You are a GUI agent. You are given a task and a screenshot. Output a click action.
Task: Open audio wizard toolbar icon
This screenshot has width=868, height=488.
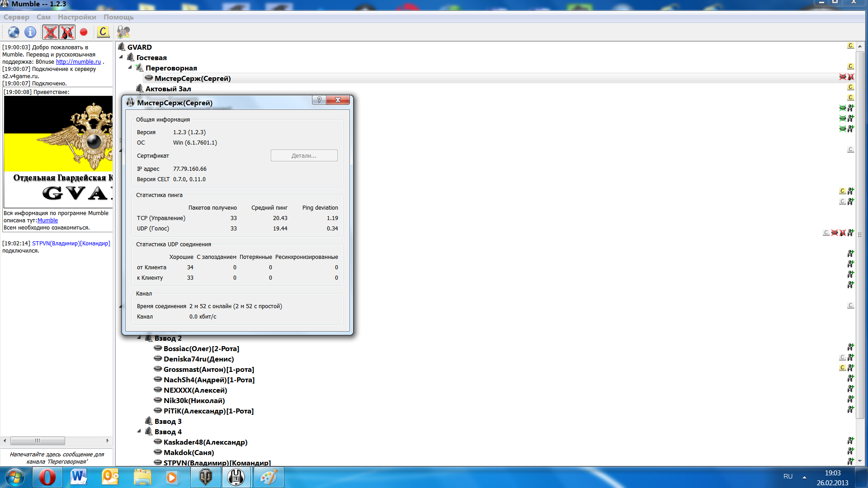coord(123,32)
